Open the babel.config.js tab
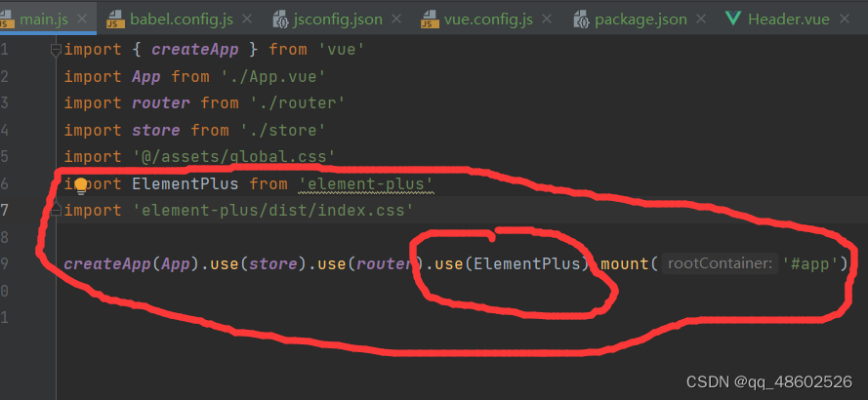 [x=182, y=20]
